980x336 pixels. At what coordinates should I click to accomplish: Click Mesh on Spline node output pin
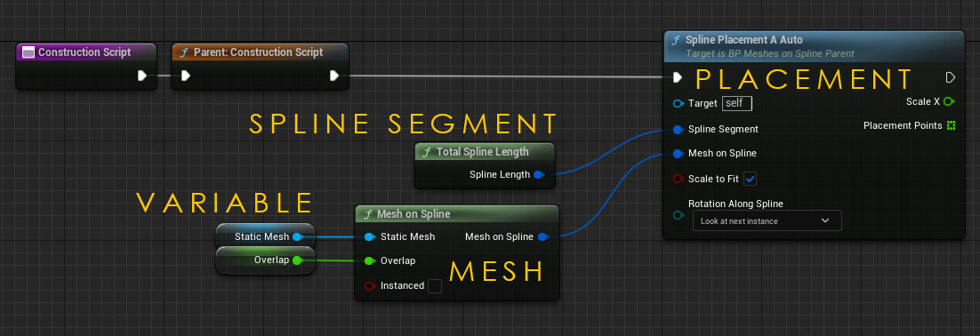pos(543,236)
